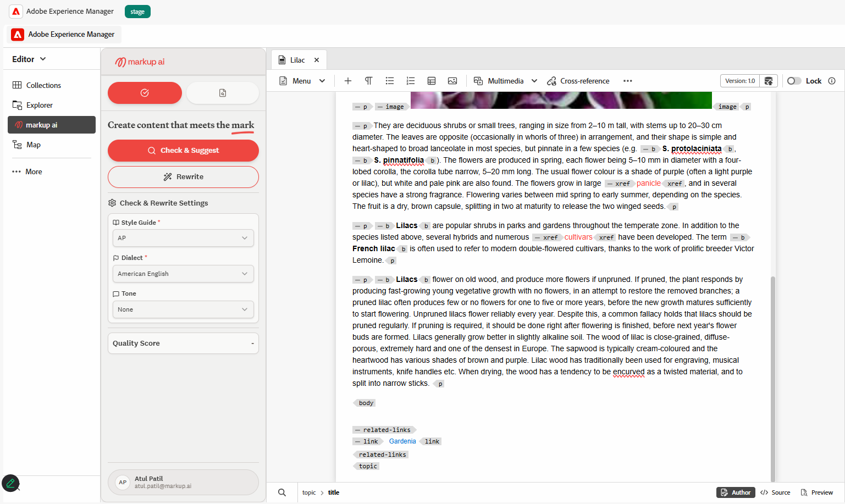Insert a paragraph with the pilcrow icon
This screenshot has width=845, height=504.
pos(369,81)
